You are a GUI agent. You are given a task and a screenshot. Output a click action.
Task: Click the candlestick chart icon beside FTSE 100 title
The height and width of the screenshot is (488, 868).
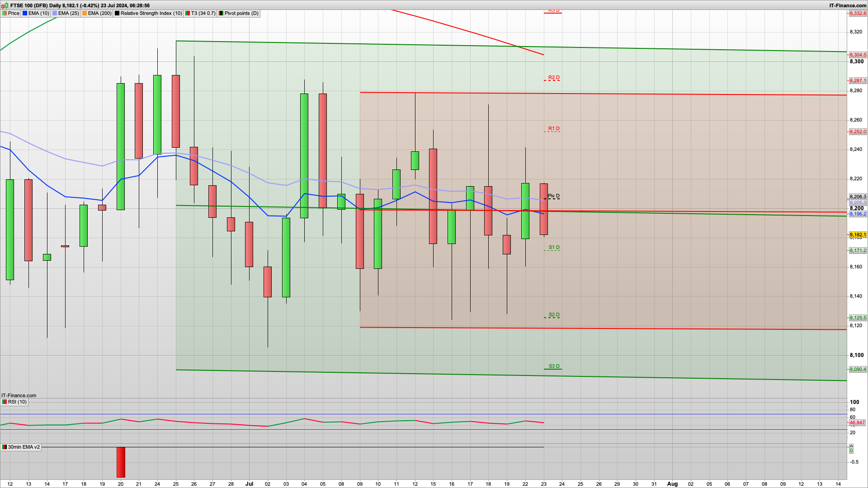point(5,5)
